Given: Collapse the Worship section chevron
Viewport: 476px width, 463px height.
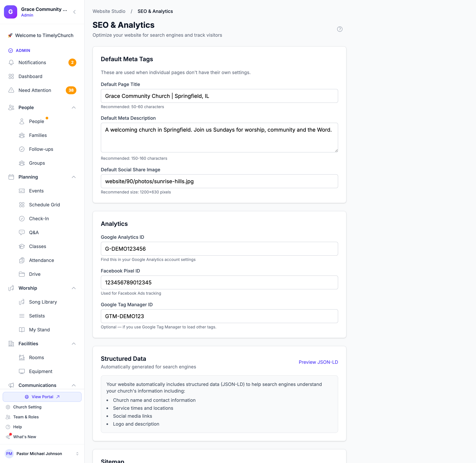Looking at the screenshot, I should click(x=74, y=288).
